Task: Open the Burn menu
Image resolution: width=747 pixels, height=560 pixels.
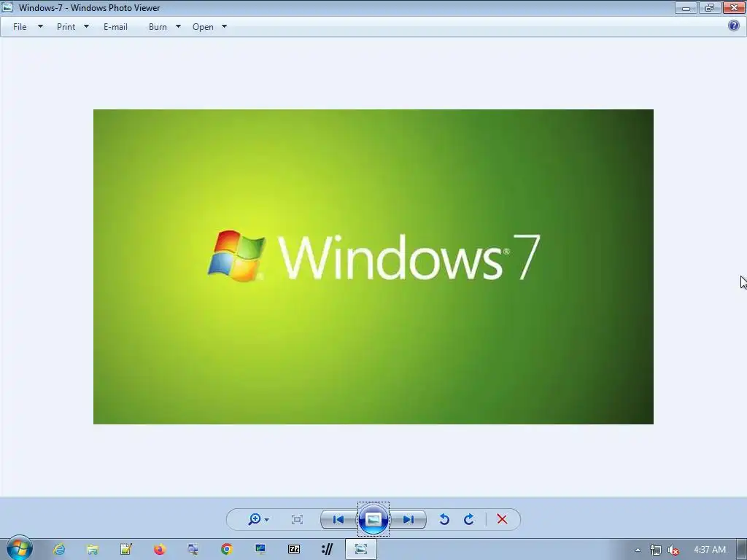Action: pyautogui.click(x=158, y=27)
